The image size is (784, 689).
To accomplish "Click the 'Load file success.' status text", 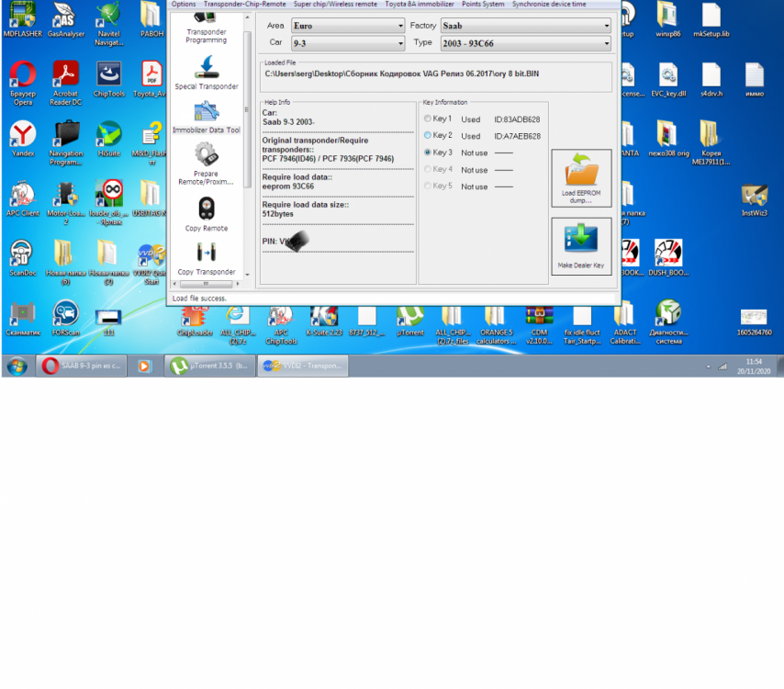I will [199, 299].
